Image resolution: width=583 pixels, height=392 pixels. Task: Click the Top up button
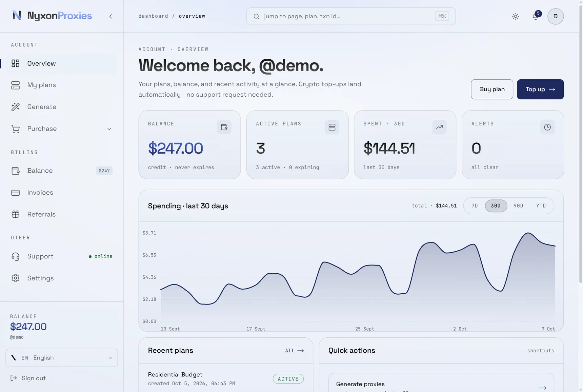[x=540, y=89]
